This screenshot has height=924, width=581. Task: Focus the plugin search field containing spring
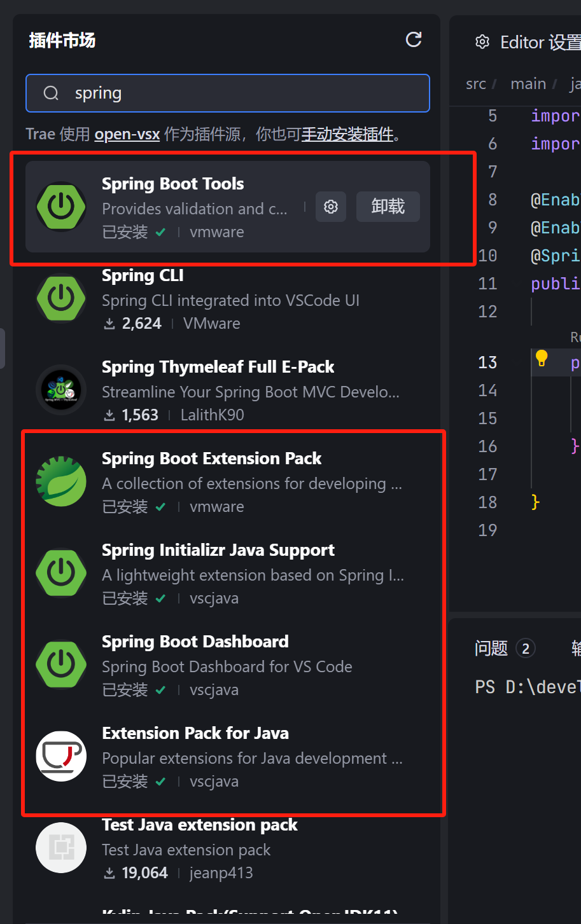click(228, 93)
